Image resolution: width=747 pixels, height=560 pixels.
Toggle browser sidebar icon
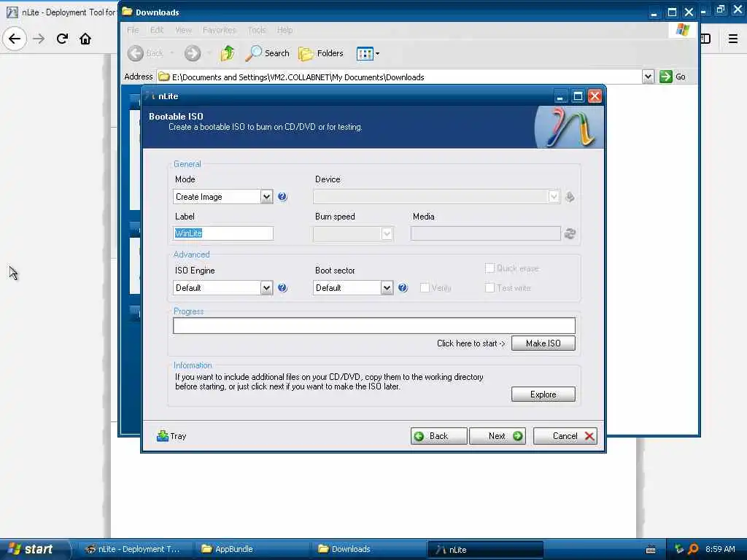click(x=705, y=39)
